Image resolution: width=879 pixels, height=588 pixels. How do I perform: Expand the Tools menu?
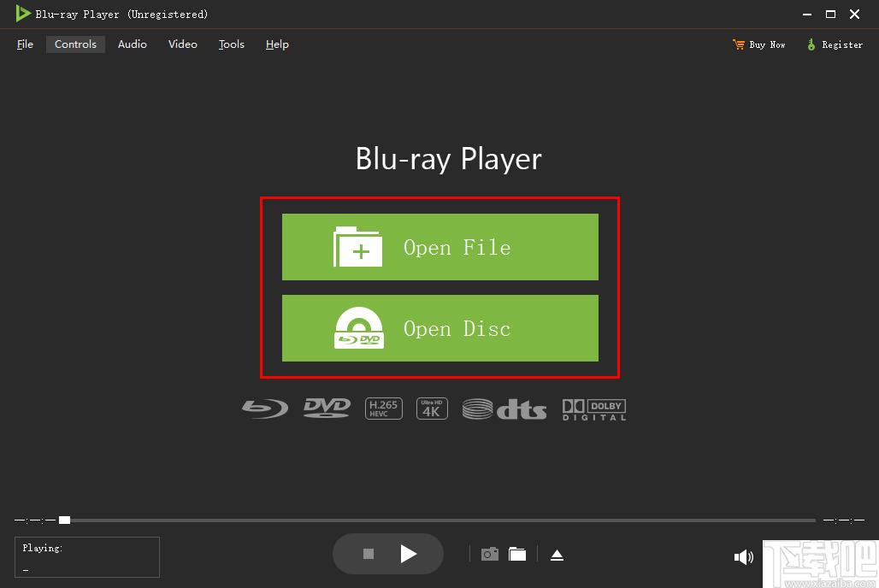[231, 44]
